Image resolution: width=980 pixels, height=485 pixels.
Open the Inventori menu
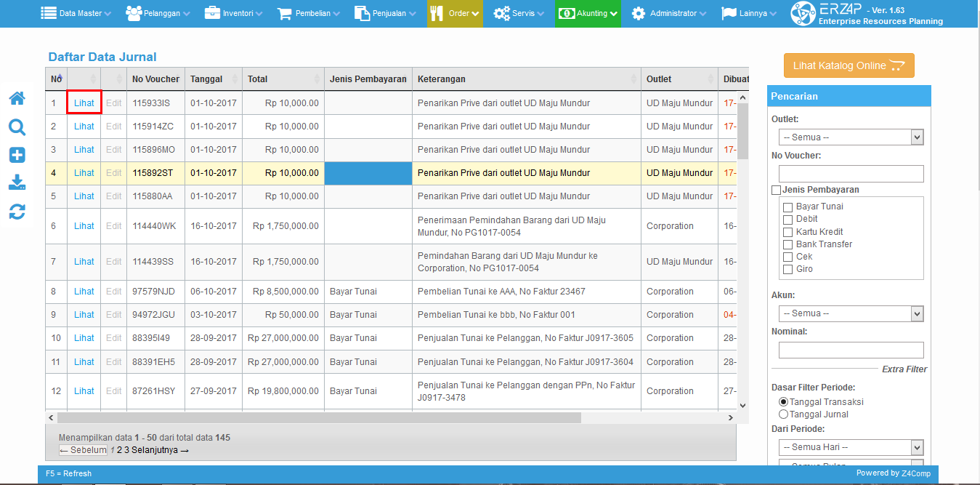coord(235,13)
